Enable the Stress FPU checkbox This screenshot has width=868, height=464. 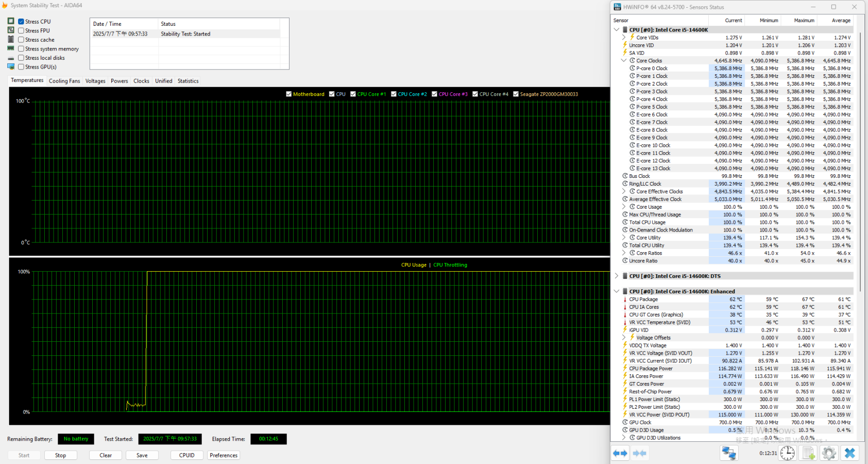(21, 31)
